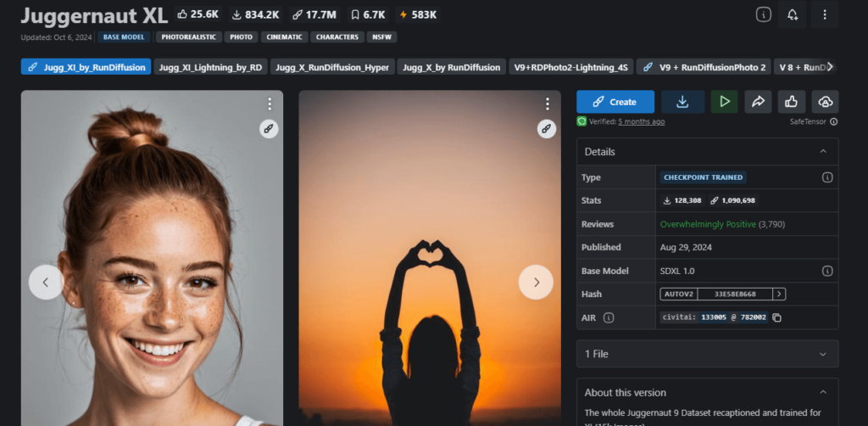Go to next image with right carousel arrow
868x426 pixels.
click(536, 282)
